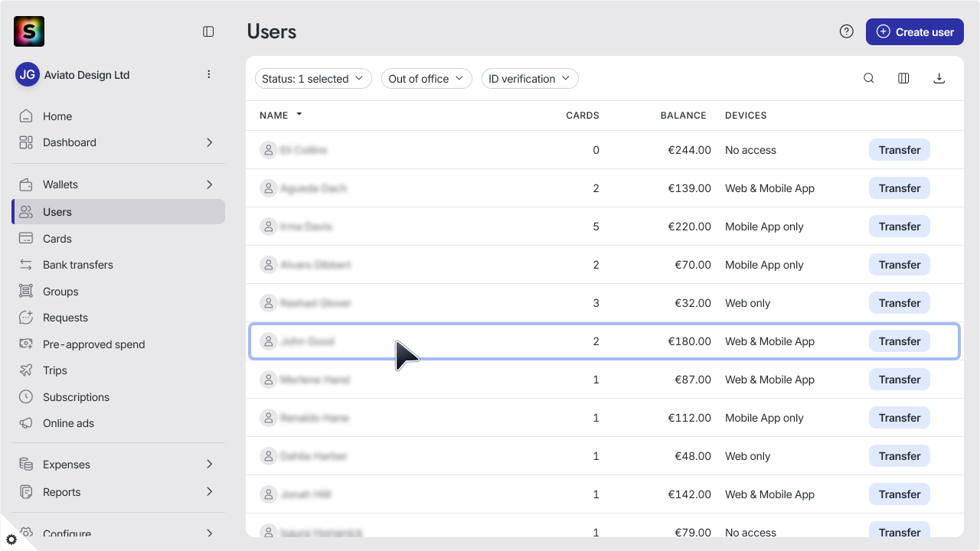Click the avatar icon in the €244.00 row
The image size is (980, 551).
pos(268,150)
